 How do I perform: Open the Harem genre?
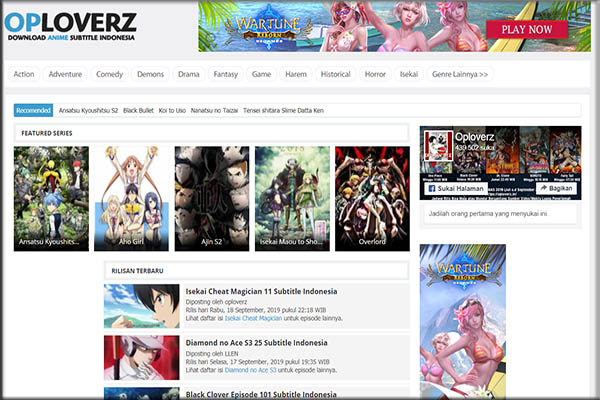click(x=296, y=74)
